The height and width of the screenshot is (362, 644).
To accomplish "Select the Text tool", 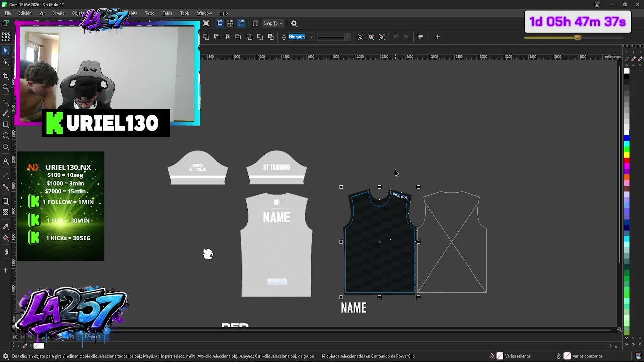I will coord(6,161).
